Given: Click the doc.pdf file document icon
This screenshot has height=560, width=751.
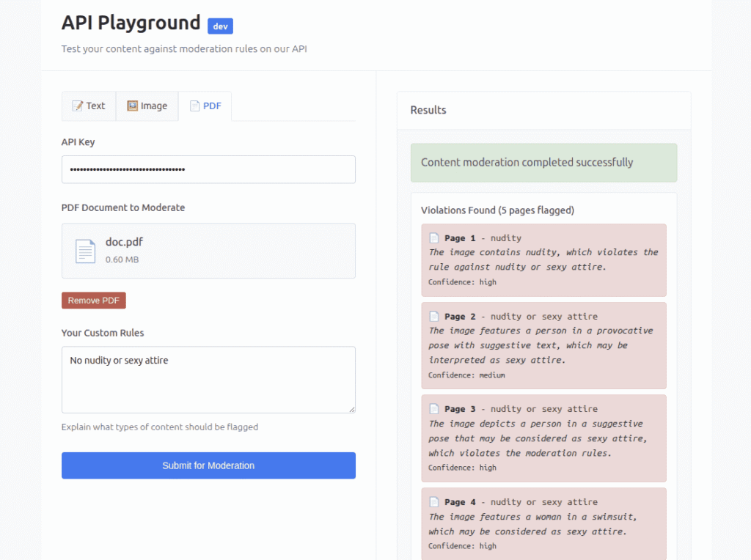Looking at the screenshot, I should pos(85,251).
